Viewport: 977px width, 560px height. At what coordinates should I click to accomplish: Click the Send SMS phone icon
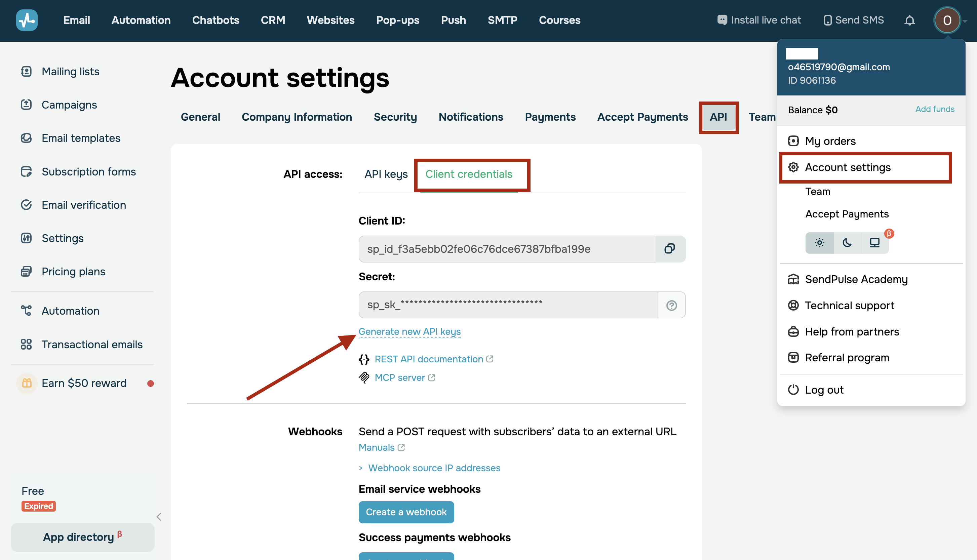[x=827, y=20]
